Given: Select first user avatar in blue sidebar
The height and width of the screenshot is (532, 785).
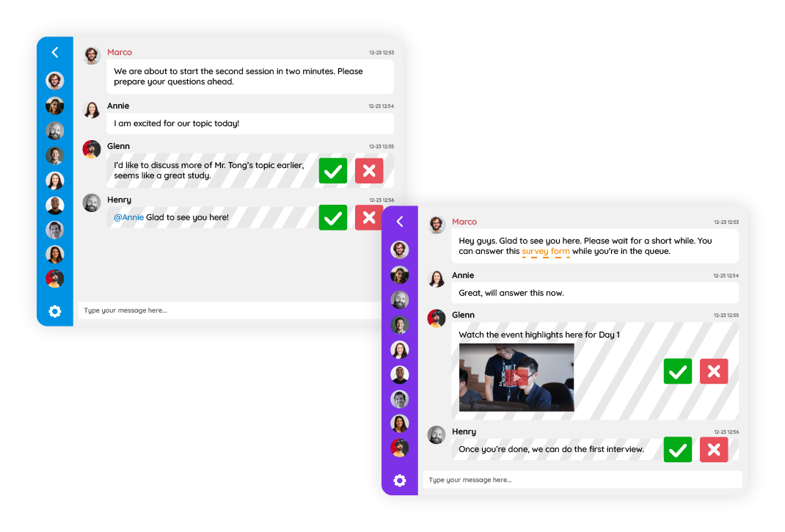Looking at the screenshot, I should (54, 81).
